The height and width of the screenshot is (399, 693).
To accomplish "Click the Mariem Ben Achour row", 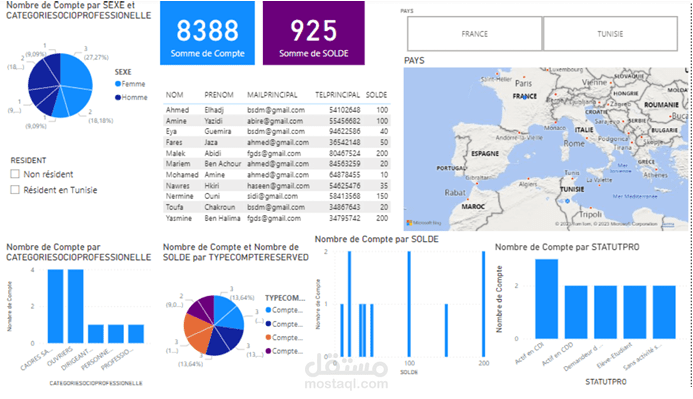I will click(x=277, y=164).
